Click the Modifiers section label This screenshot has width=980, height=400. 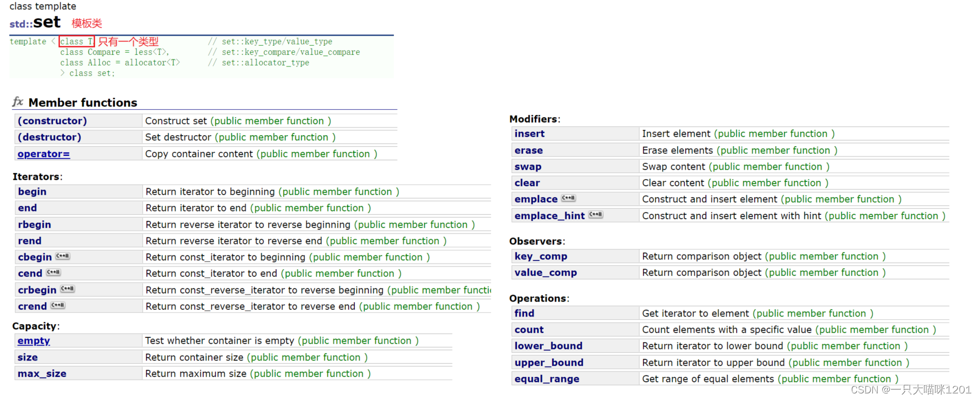point(534,119)
